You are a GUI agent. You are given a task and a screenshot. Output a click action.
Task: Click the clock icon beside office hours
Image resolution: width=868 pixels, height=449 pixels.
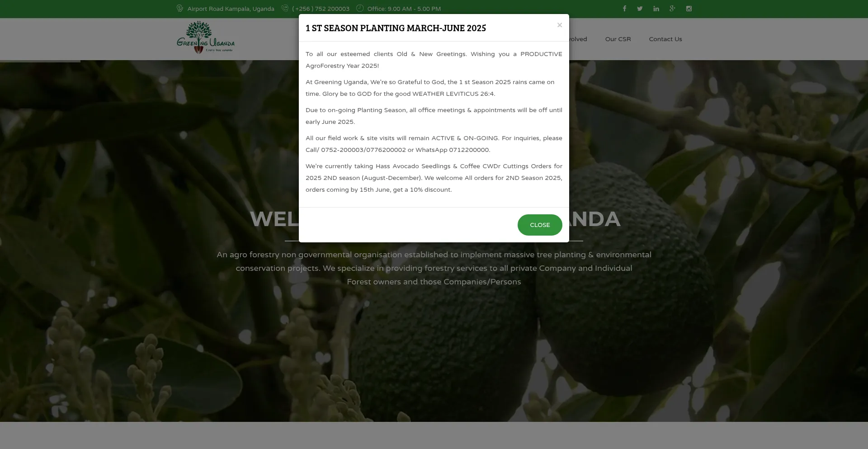click(360, 8)
